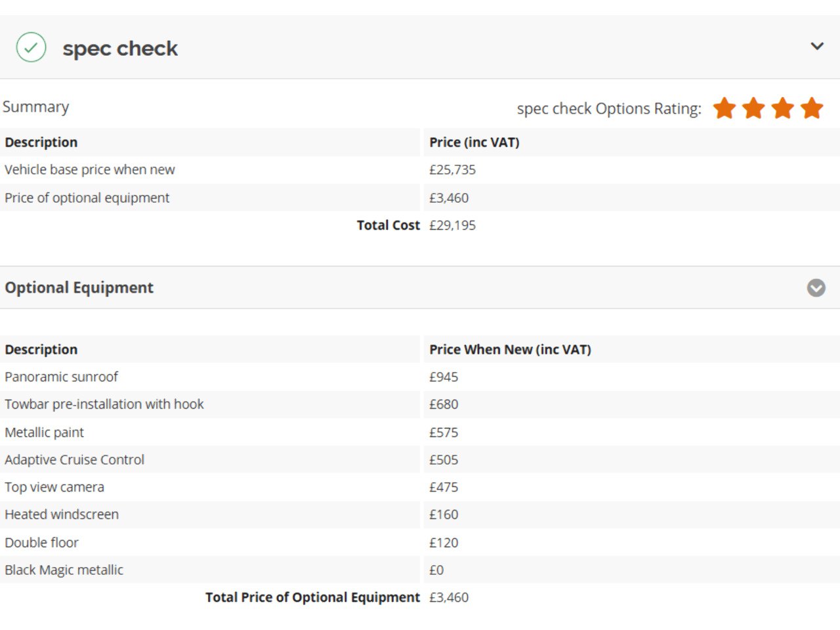Click the spec check Options Rating label
The width and height of the screenshot is (840, 630).
click(x=608, y=109)
